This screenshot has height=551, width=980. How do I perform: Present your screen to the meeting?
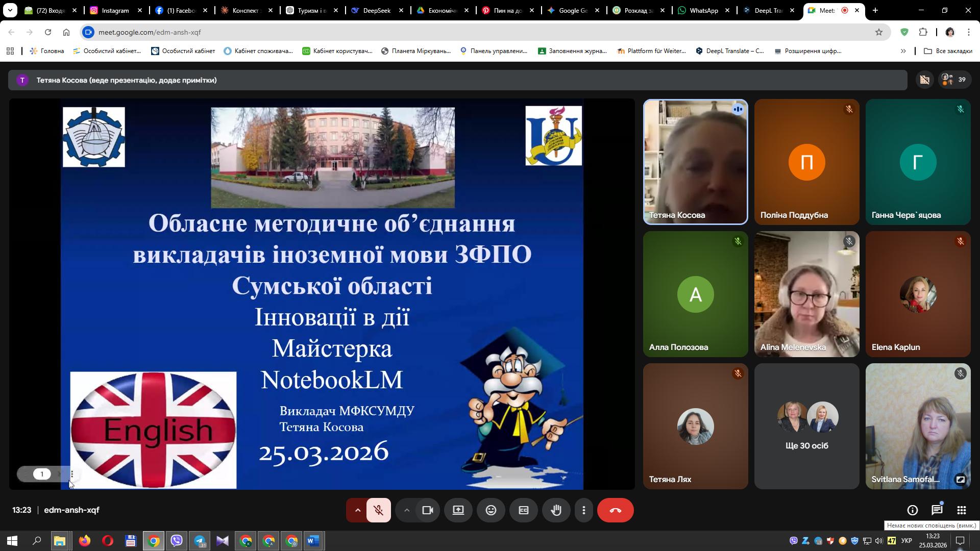(x=458, y=510)
